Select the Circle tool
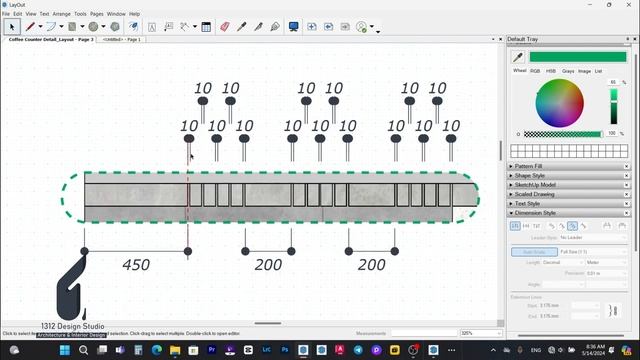This screenshot has width=640, height=360. tap(93, 27)
